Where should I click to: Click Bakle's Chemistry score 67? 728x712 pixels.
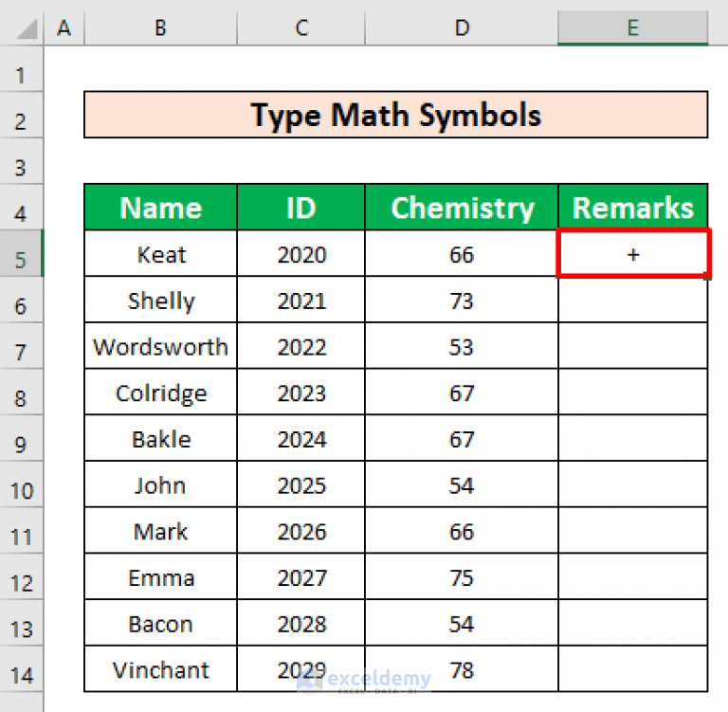462,438
